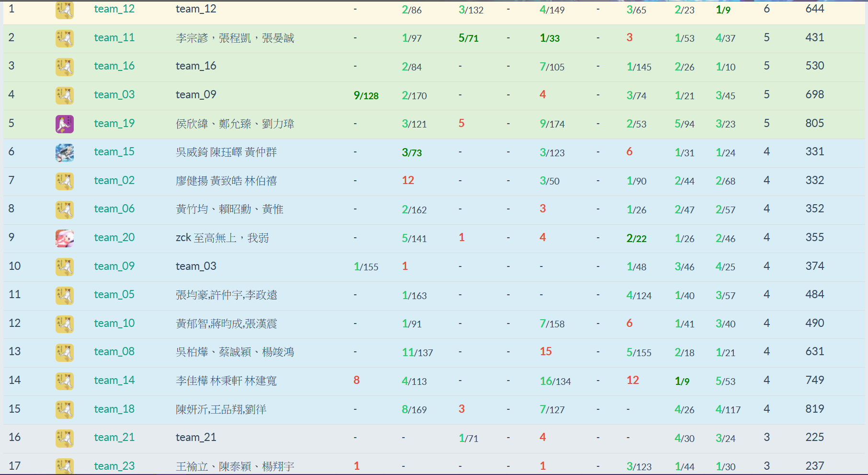Image resolution: width=868 pixels, height=475 pixels.
Task: Click team_11's 5/71 result cell
Action: [468, 38]
